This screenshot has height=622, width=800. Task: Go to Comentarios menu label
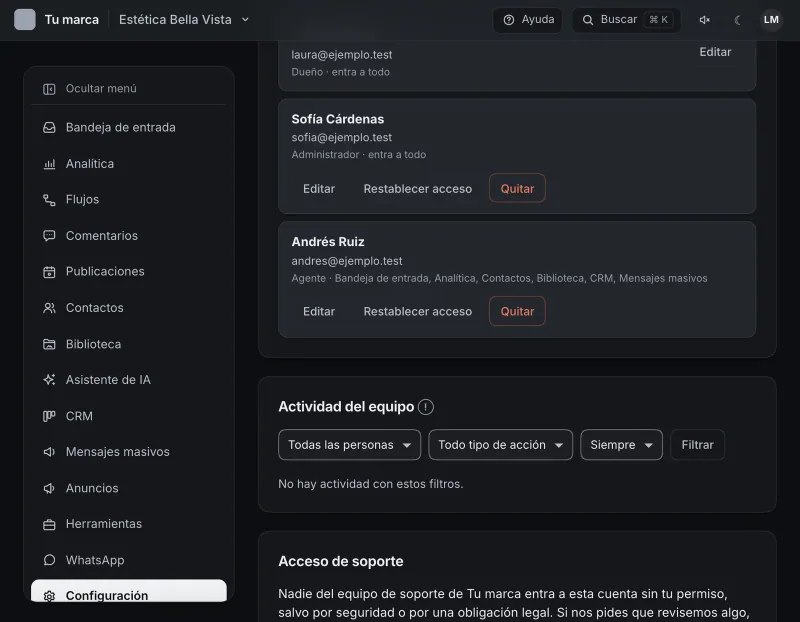pos(102,236)
